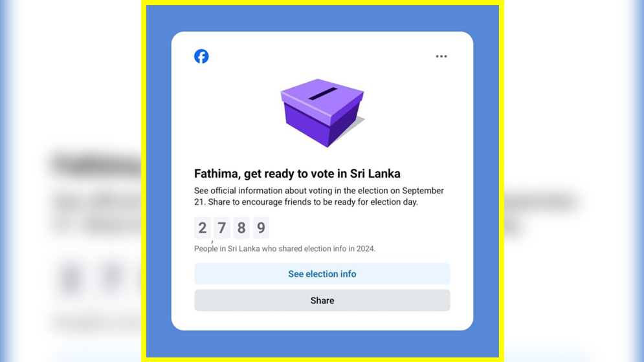This screenshot has height=362, width=644.
Task: Click the "See official information about voting" text line
Action: (x=318, y=191)
